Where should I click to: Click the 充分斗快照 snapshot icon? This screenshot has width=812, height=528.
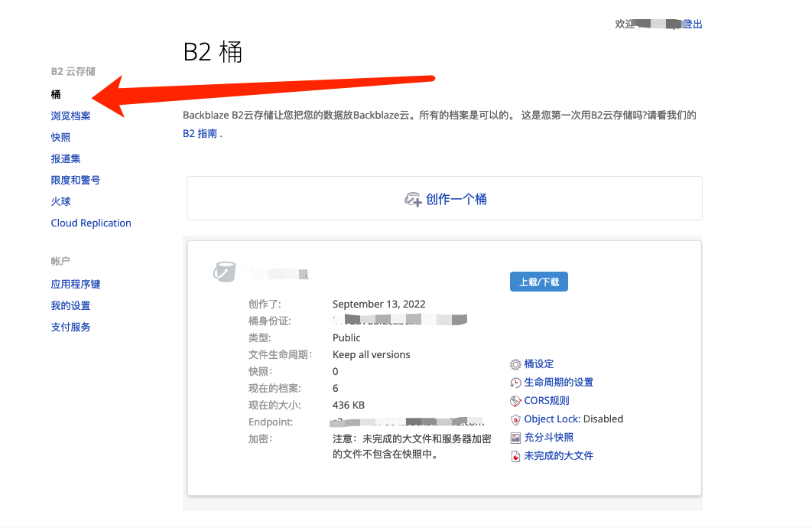click(x=515, y=438)
